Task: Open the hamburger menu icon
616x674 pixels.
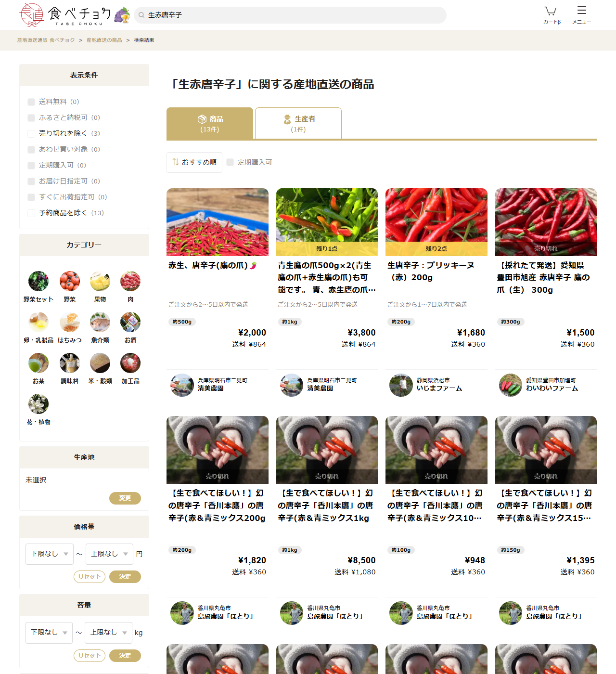Action: click(x=581, y=14)
